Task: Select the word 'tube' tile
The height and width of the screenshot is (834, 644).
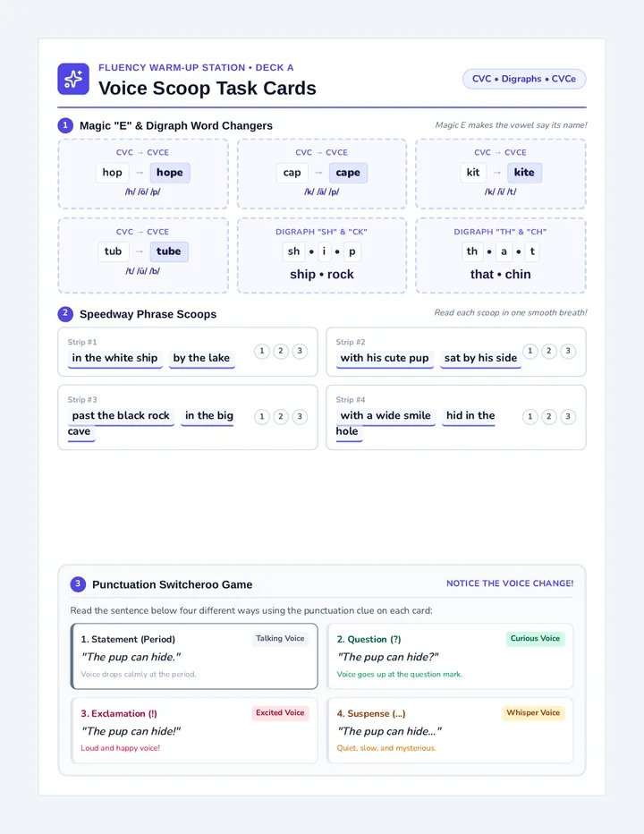Action: click(168, 251)
